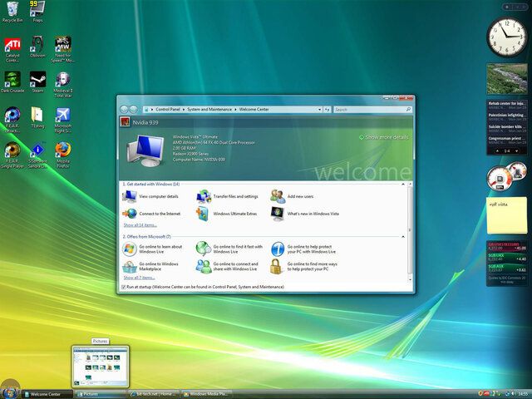Image resolution: width=532 pixels, height=399 pixels.
Task: Click the Forward navigation button
Action: click(x=134, y=109)
